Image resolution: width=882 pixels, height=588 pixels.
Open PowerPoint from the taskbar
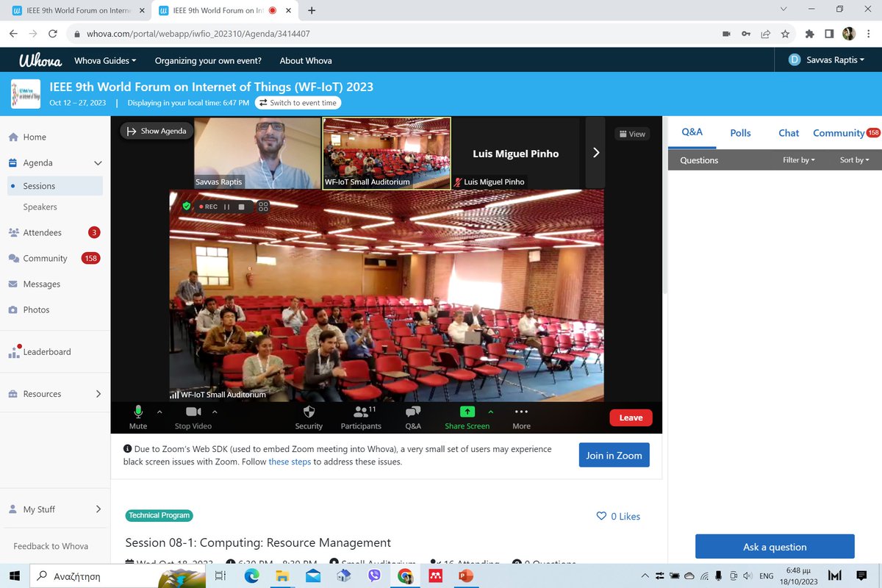(x=465, y=576)
